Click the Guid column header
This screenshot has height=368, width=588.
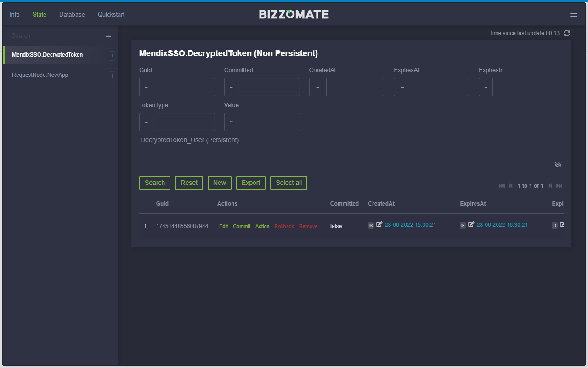[x=162, y=204]
